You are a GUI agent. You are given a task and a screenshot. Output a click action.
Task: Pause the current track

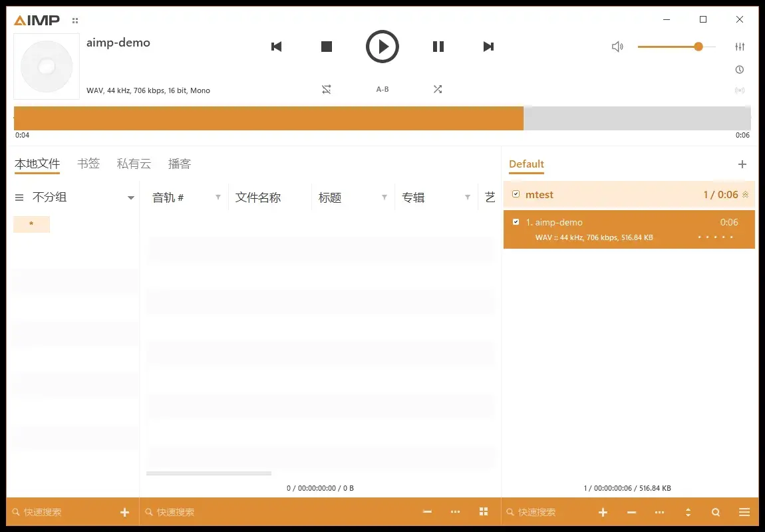pyautogui.click(x=438, y=47)
